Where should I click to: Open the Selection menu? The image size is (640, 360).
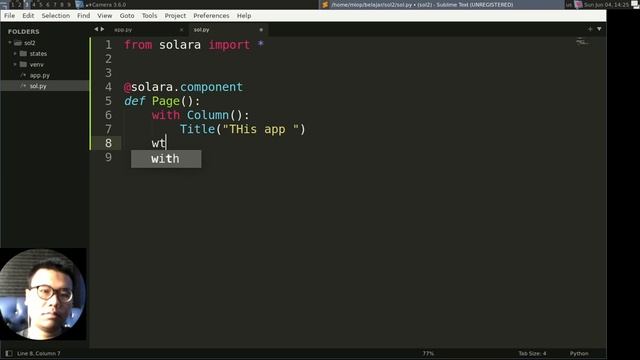click(x=56, y=16)
